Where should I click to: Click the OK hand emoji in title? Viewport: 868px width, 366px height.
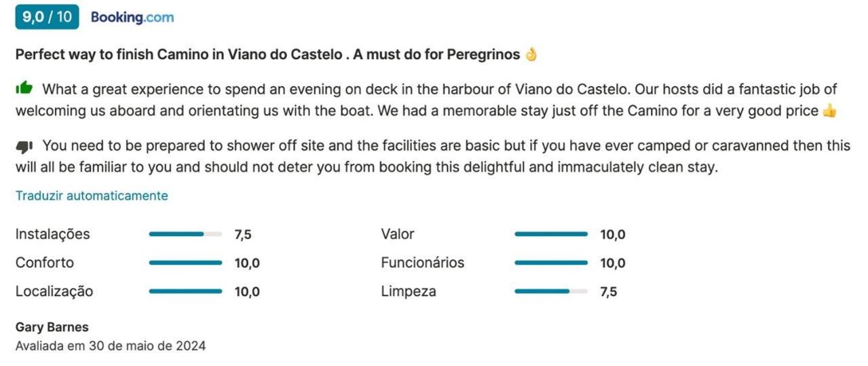coord(531,54)
